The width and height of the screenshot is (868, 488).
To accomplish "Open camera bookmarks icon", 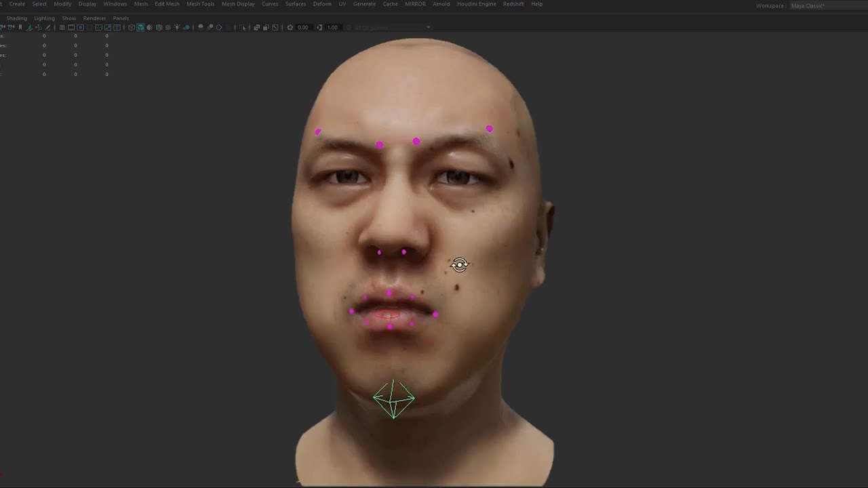I will point(20,27).
